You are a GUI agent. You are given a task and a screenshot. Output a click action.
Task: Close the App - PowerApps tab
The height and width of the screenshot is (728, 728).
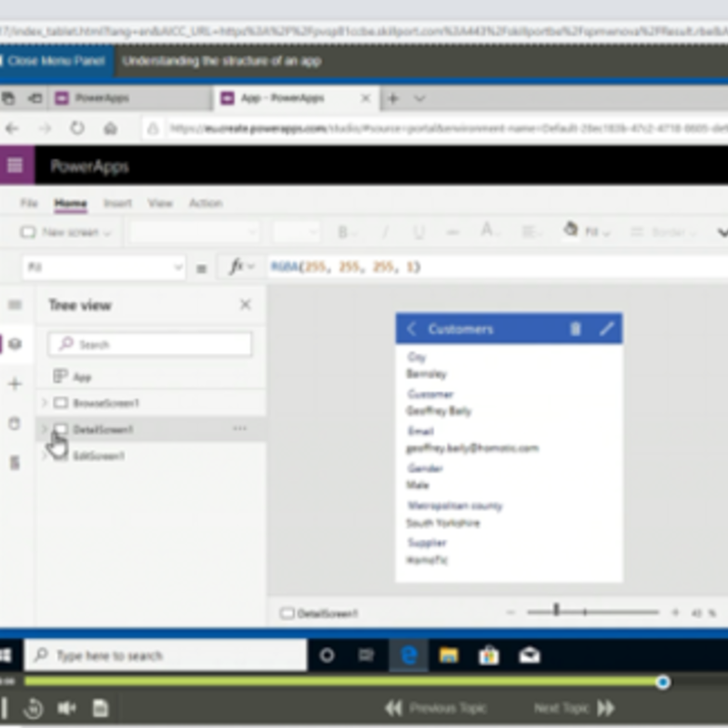[x=366, y=98]
